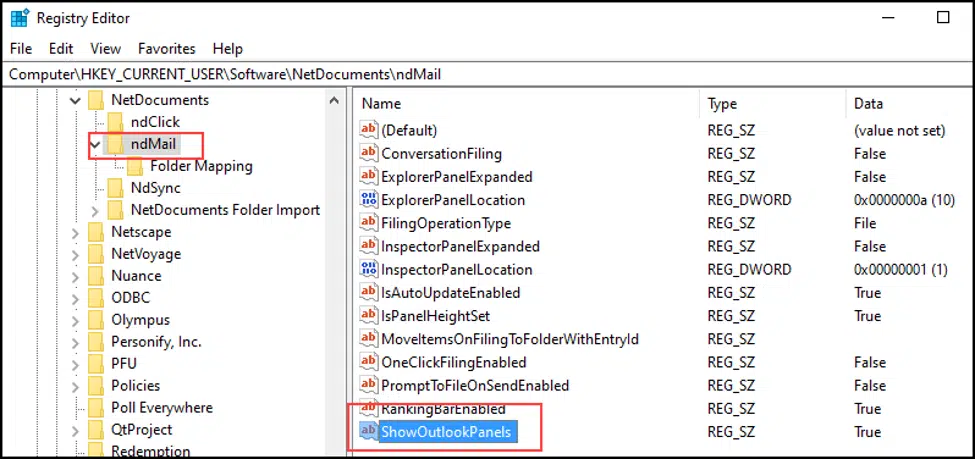Expand the Personify, Inc. tree node
977x460 pixels.
click(x=75, y=342)
